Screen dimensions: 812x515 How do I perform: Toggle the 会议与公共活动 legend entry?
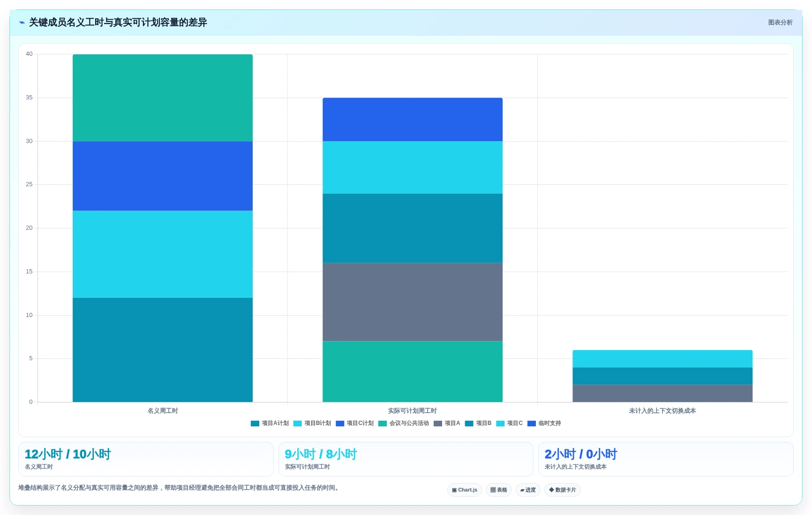coord(404,423)
